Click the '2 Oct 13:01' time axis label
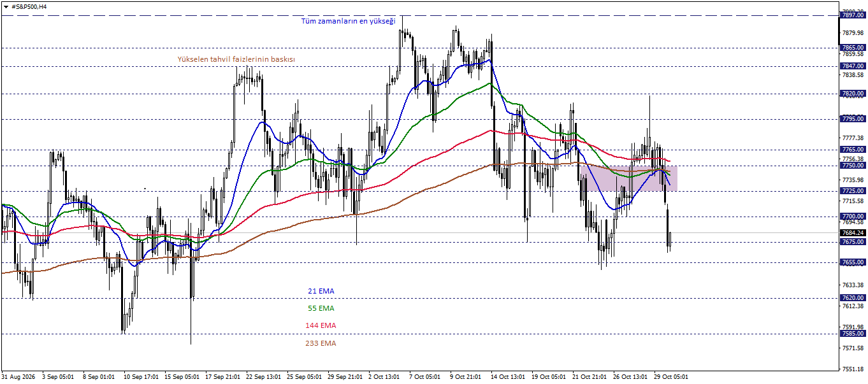The image size is (868, 384). pos(384,376)
